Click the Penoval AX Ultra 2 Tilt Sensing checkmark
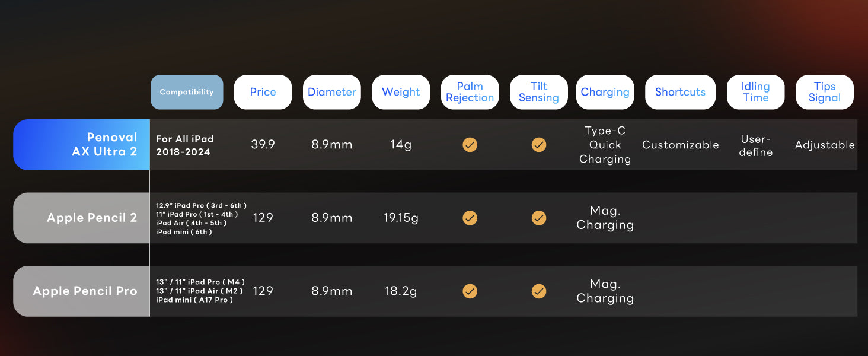 coord(539,145)
